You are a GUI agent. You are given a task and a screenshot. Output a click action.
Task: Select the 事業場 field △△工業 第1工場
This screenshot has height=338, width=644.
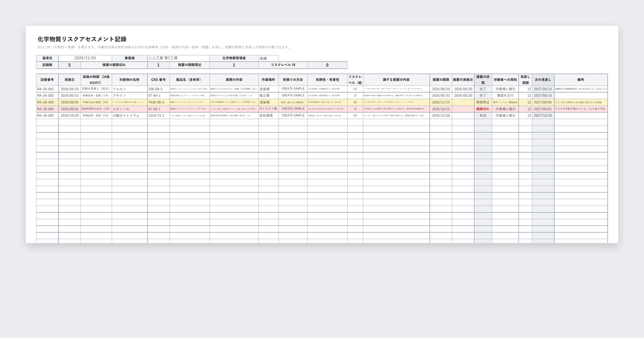click(x=178, y=58)
